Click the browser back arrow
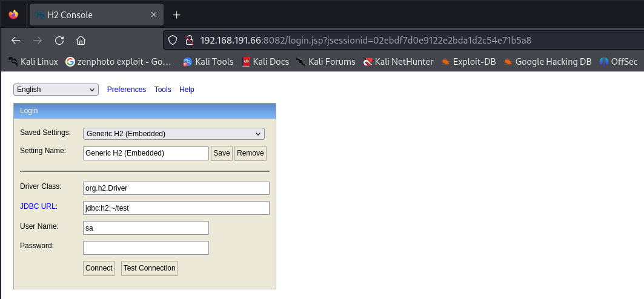Viewport: 644px width, 299px height. [16, 41]
